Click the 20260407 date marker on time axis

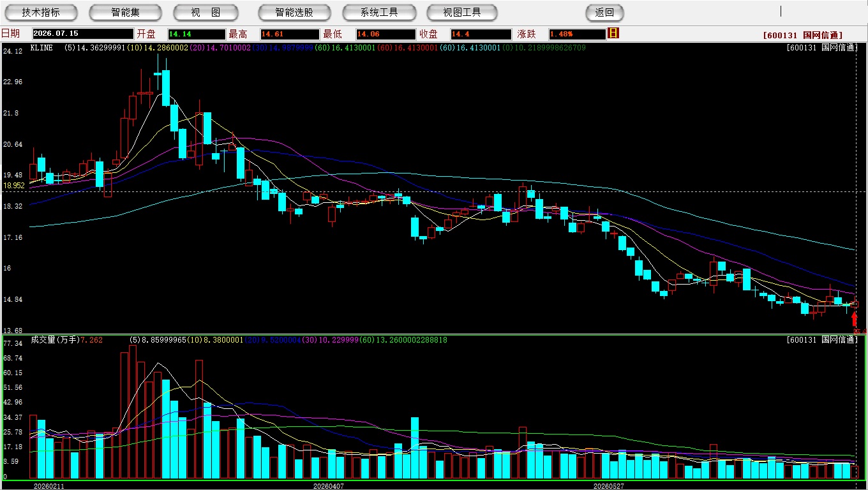click(x=328, y=486)
